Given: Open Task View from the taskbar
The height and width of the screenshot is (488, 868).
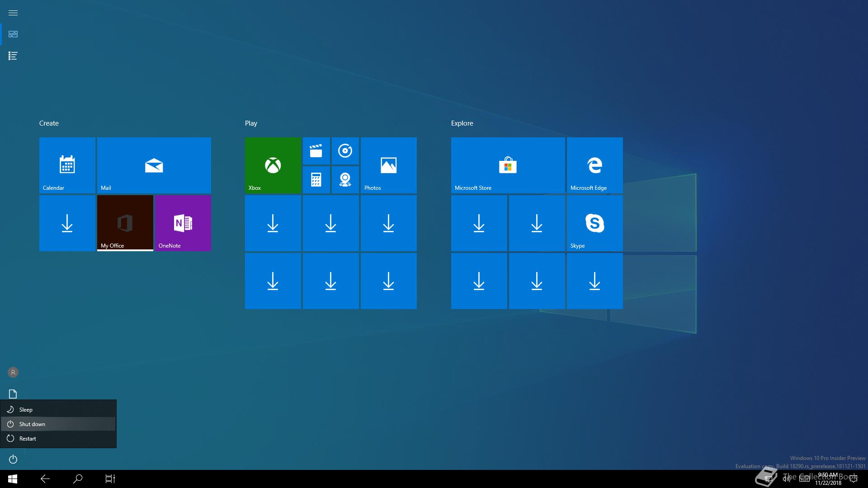Looking at the screenshot, I should (110, 479).
